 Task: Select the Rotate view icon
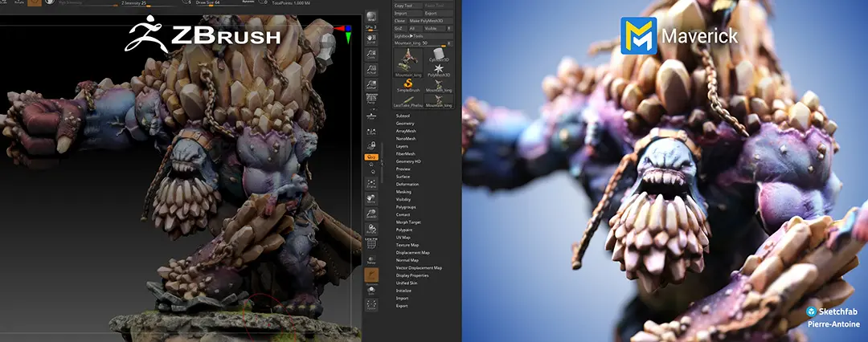tap(371, 229)
